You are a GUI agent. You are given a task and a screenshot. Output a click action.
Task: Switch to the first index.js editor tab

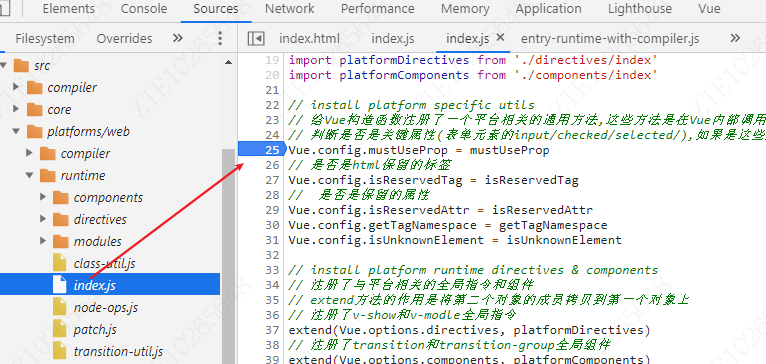393,39
